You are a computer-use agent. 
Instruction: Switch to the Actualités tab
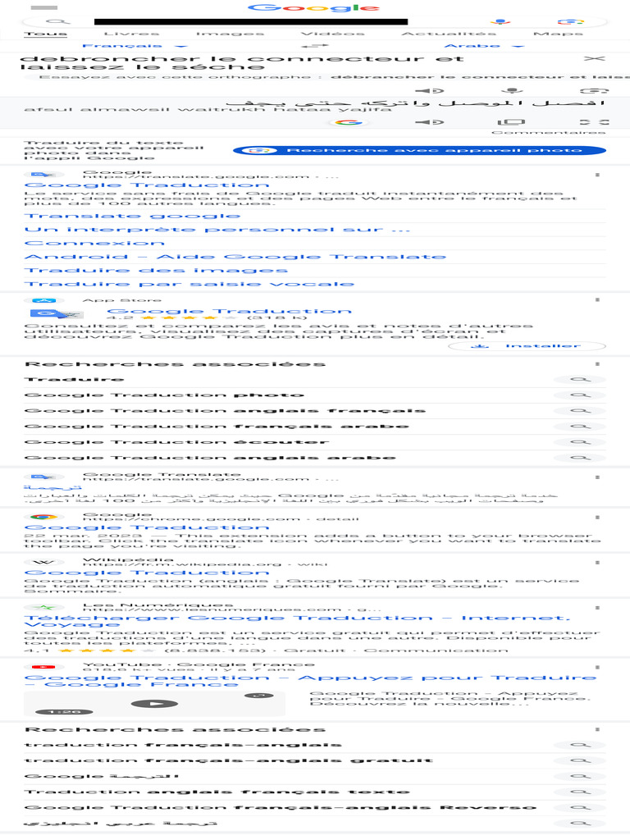point(449,33)
